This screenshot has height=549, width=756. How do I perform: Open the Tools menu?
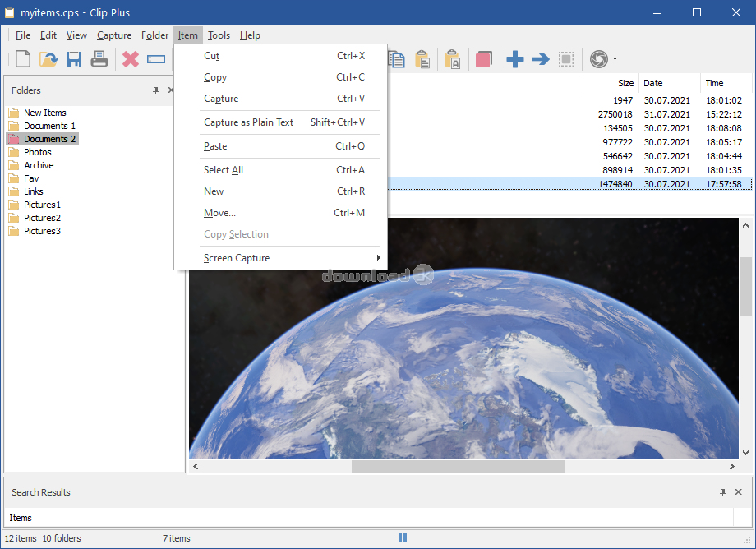[219, 35]
